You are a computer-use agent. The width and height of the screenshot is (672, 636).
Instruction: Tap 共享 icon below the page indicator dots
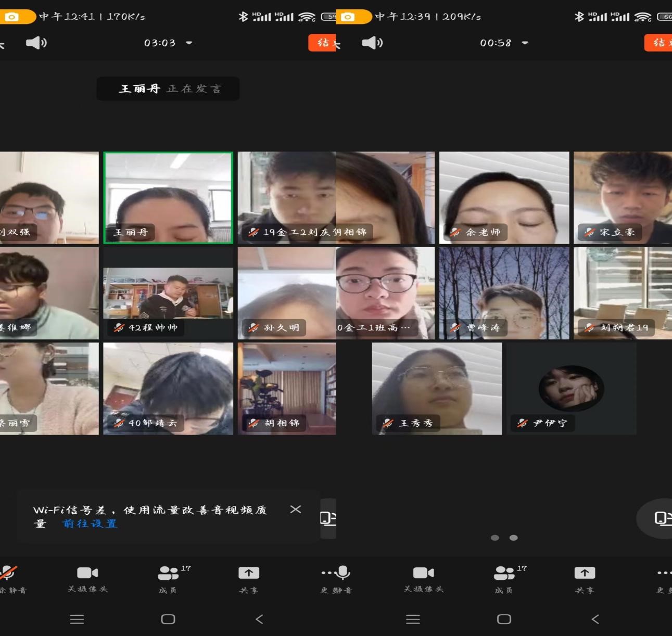pos(585,579)
